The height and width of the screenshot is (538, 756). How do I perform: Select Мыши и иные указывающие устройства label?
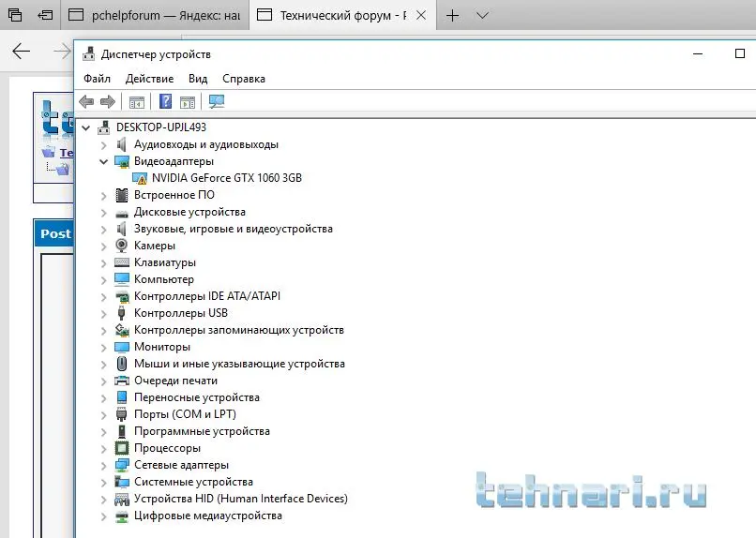(239, 364)
